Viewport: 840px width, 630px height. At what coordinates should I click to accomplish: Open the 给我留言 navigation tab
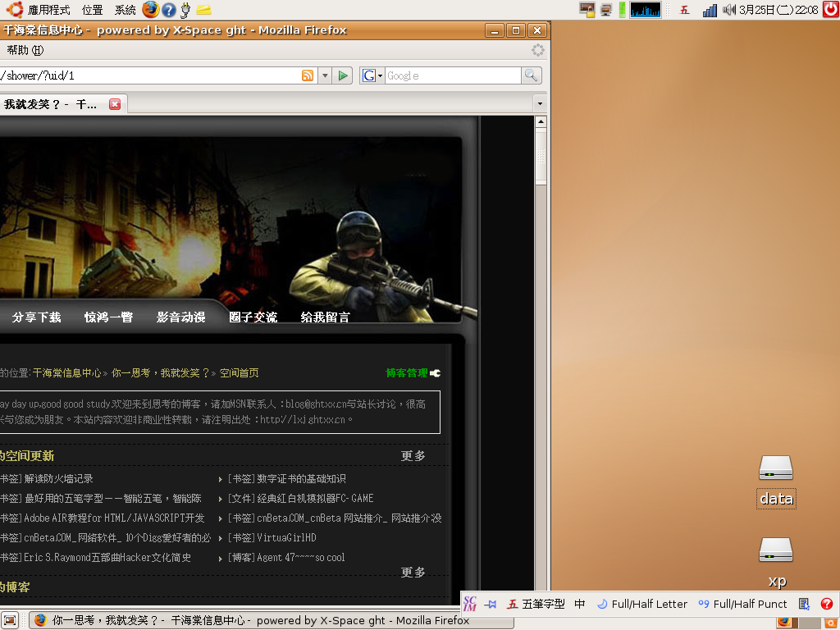pyautogui.click(x=325, y=317)
